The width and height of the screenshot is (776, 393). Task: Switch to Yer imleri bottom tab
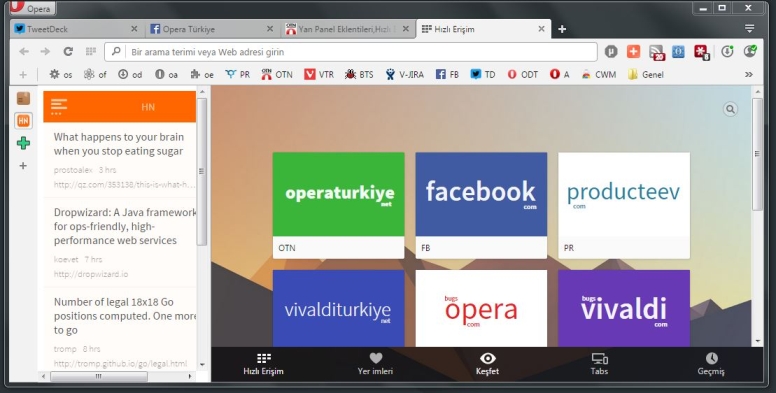point(376,364)
